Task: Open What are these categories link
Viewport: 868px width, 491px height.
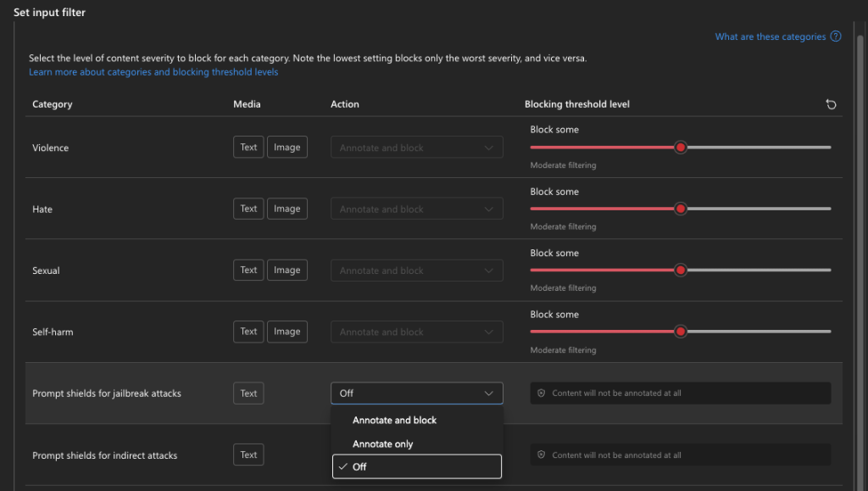Action: (x=770, y=36)
